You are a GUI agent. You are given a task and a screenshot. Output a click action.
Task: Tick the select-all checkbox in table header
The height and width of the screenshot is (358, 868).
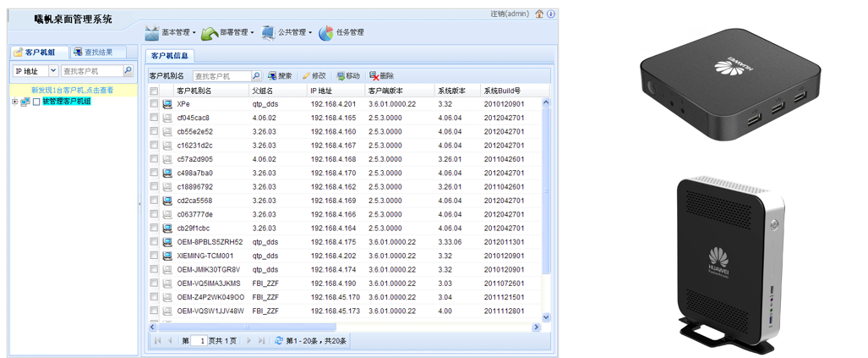[x=154, y=91]
